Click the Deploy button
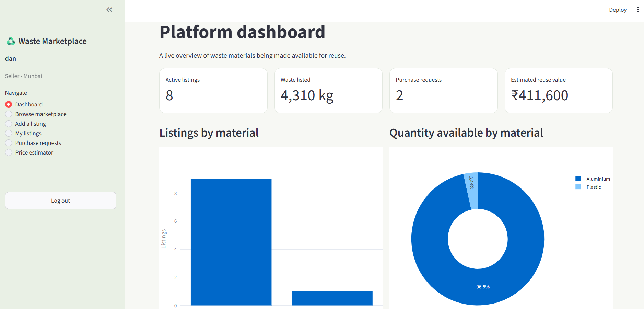Screen dimensions: 644x309 coord(618,10)
